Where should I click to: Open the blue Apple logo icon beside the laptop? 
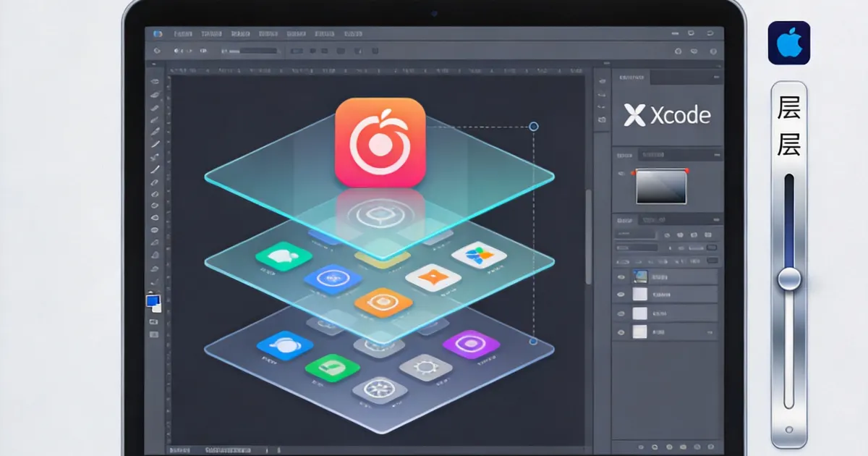(789, 43)
